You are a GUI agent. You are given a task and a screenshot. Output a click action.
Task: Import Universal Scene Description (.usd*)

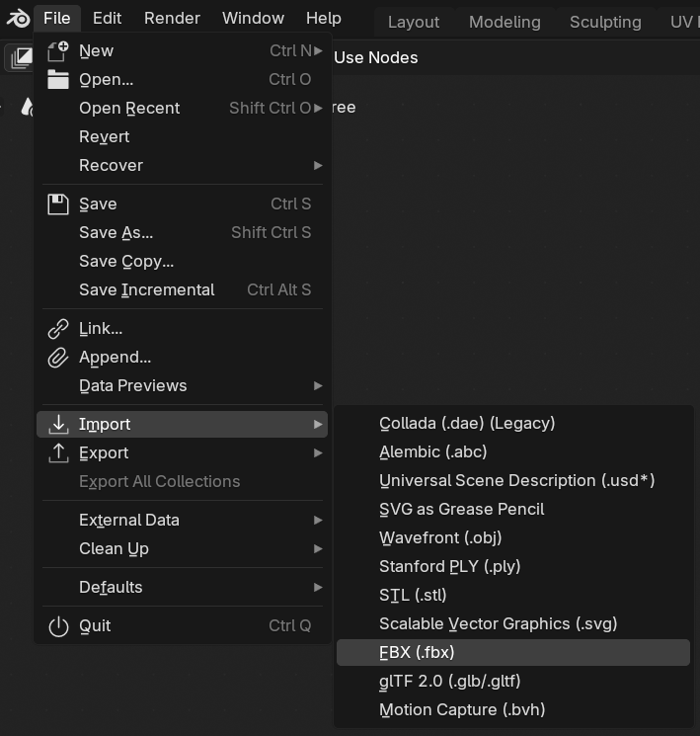pos(513,481)
